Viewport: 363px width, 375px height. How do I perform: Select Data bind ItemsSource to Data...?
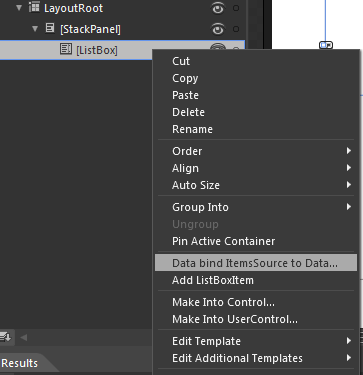pyautogui.click(x=256, y=263)
